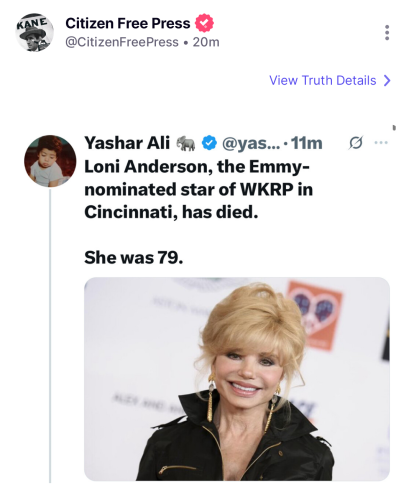The image size is (414, 500).
Task: Open the Citizen Free Press display name
Action: pos(128,23)
